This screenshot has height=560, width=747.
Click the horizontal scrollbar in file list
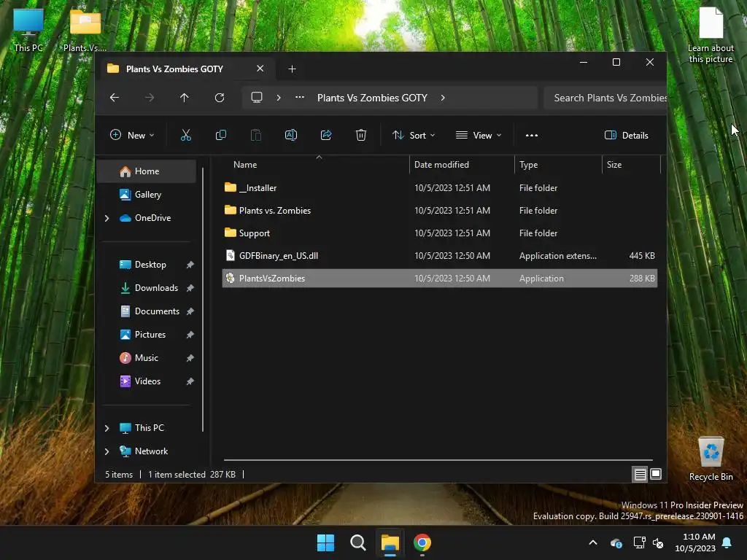(x=438, y=460)
